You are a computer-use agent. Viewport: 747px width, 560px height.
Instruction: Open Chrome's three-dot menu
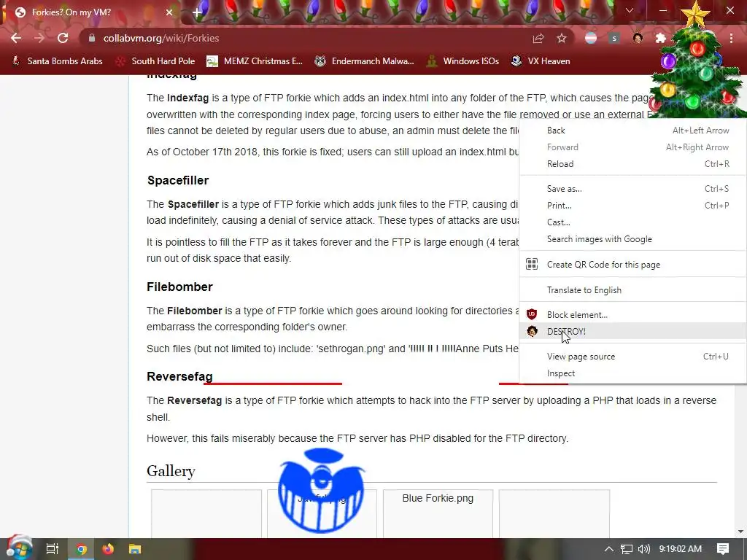(731, 38)
